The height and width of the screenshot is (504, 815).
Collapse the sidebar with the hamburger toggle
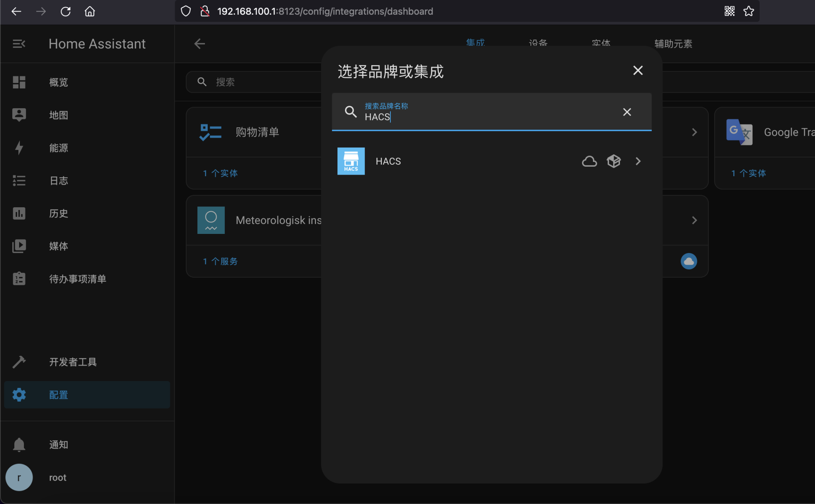click(19, 43)
